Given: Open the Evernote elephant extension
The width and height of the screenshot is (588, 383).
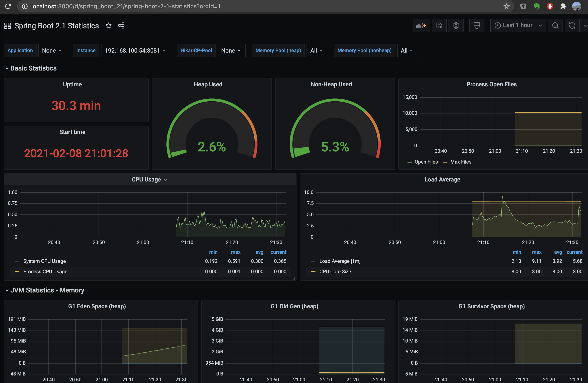Looking at the screenshot, I should pos(536,6).
